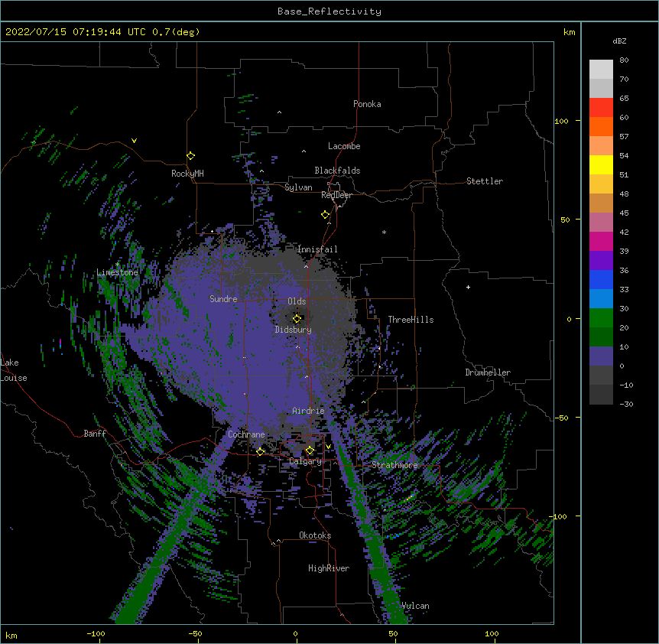Click the -50 tick label on vertical axis
The height and width of the screenshot is (644, 659).
pyautogui.click(x=561, y=418)
